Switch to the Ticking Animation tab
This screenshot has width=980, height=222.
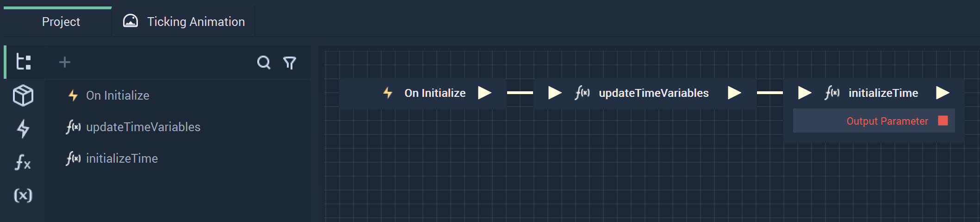(x=184, y=22)
